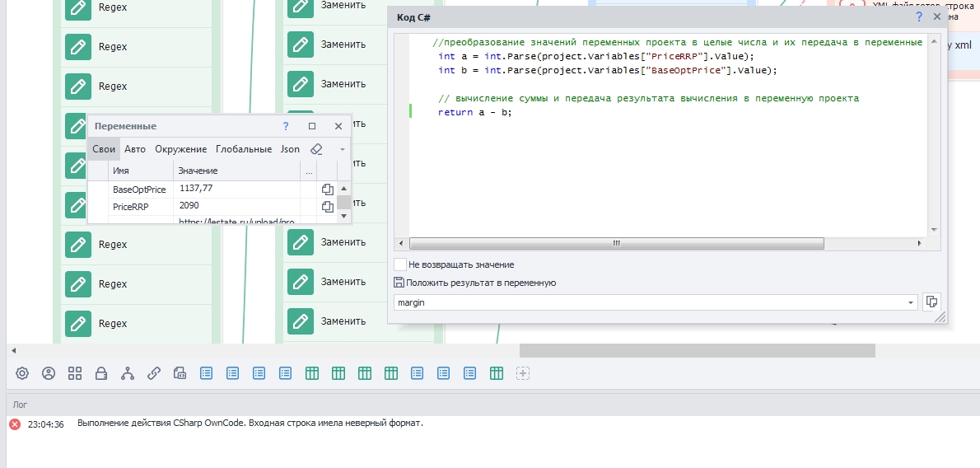Click the 'int b = int.Parse' code line
Image resolution: width=980 pixels, height=468 pixels.
point(608,70)
